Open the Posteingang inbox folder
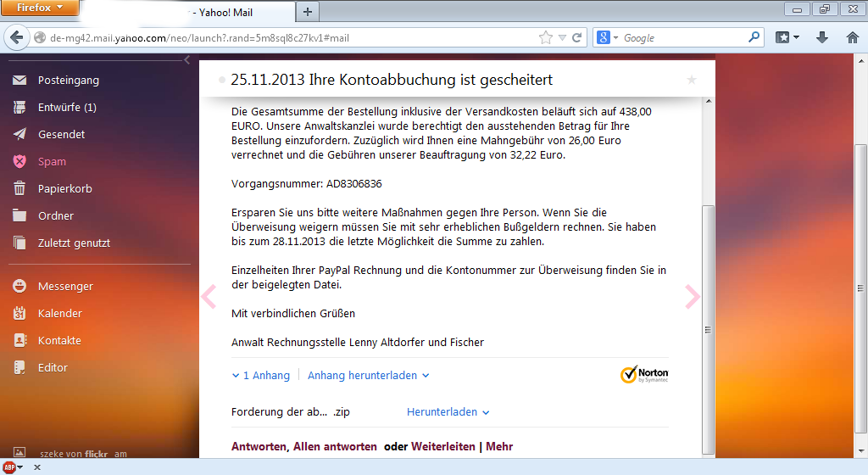 pyautogui.click(x=68, y=81)
